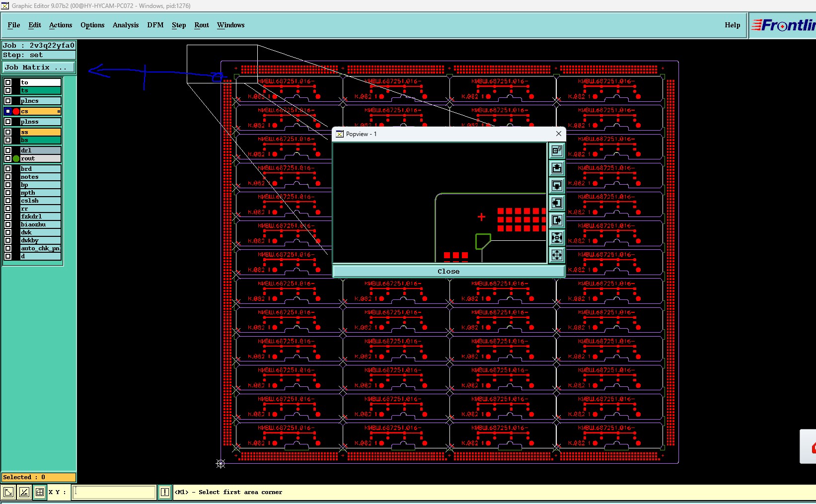Open the Windows menu
The height and width of the screenshot is (504, 816).
(x=231, y=25)
